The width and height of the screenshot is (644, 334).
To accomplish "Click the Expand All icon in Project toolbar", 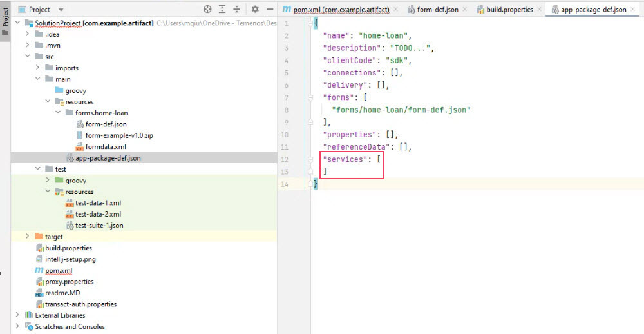I will pyautogui.click(x=222, y=9).
